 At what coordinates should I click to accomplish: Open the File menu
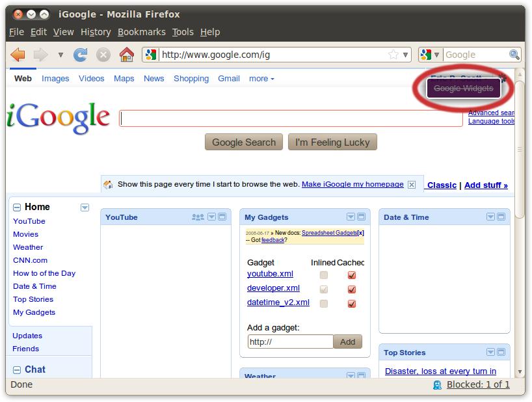[x=16, y=32]
